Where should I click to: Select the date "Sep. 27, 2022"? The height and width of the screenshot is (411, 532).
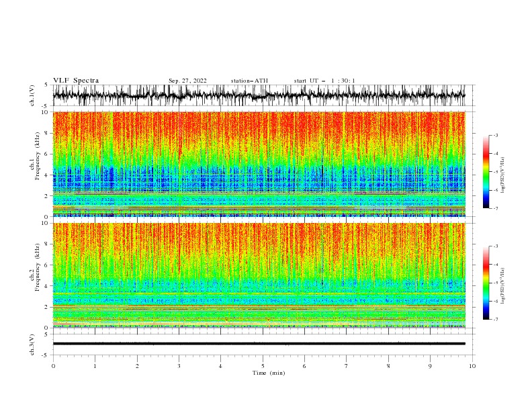click(x=187, y=81)
